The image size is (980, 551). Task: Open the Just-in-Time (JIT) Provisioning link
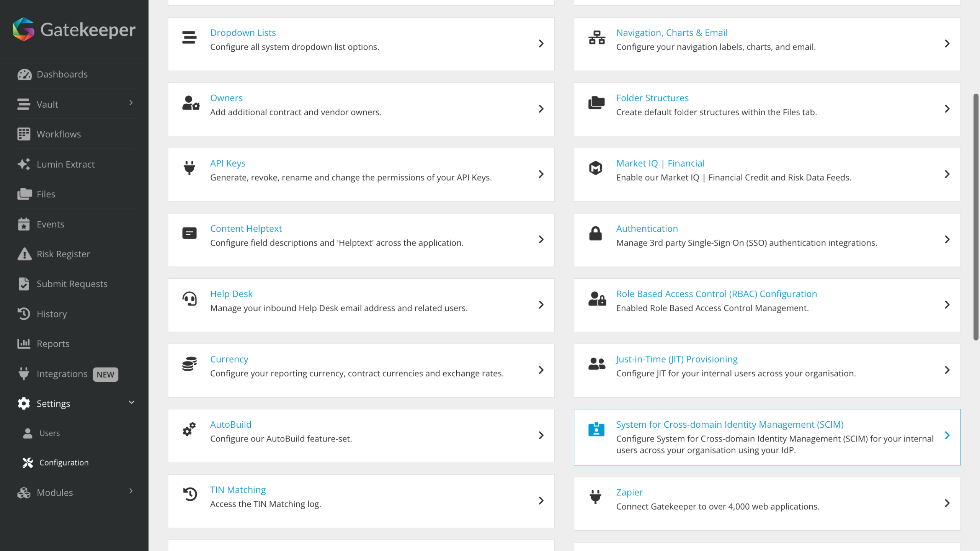point(676,359)
